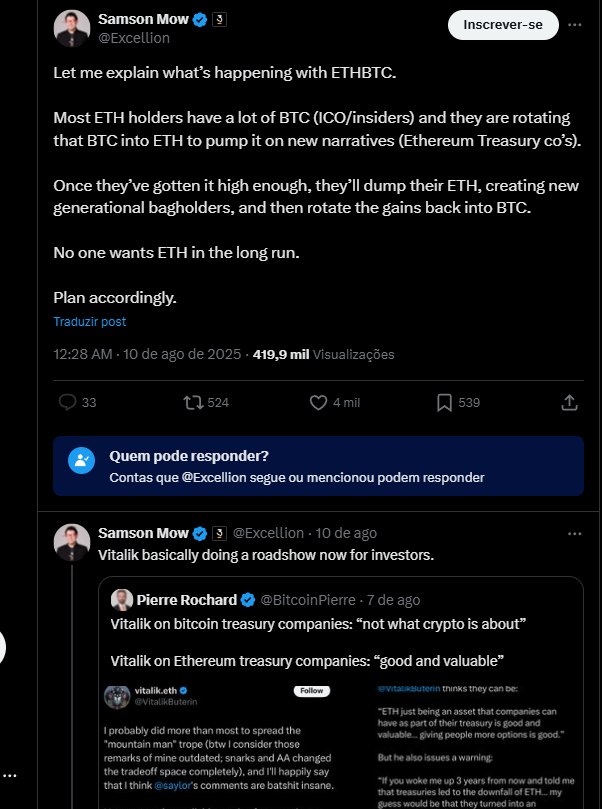
Task: Like the post via heart icon
Action: 319,402
